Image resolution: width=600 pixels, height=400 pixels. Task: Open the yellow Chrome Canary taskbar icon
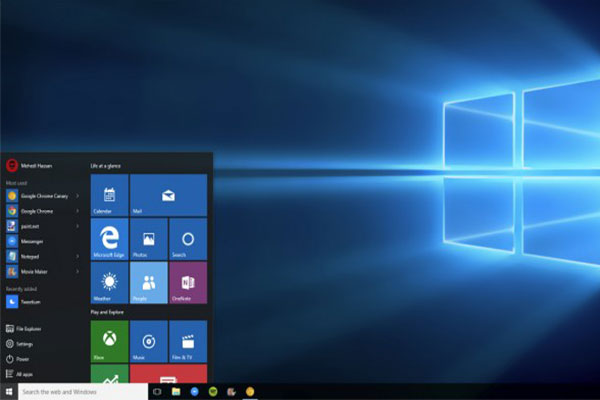pyautogui.click(x=250, y=392)
